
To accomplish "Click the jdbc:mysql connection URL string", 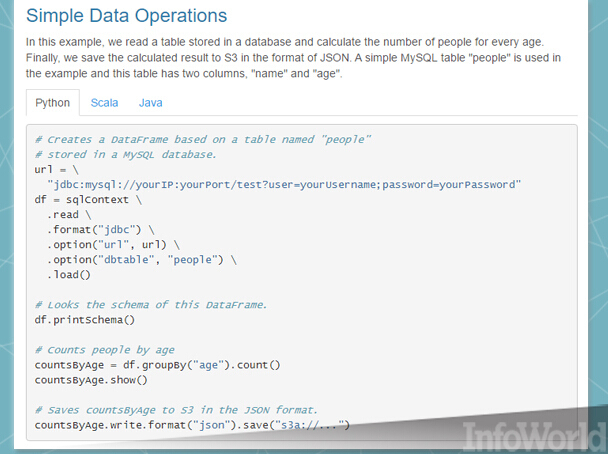I will coord(284,185).
